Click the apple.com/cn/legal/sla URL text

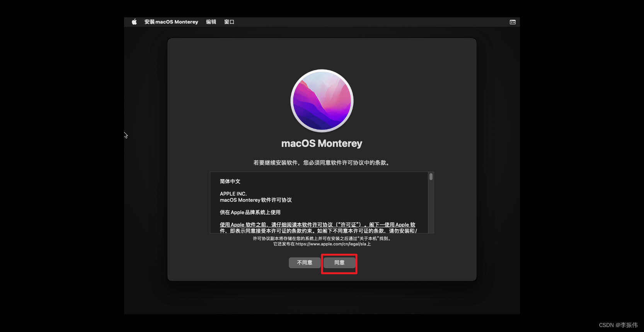331,244
